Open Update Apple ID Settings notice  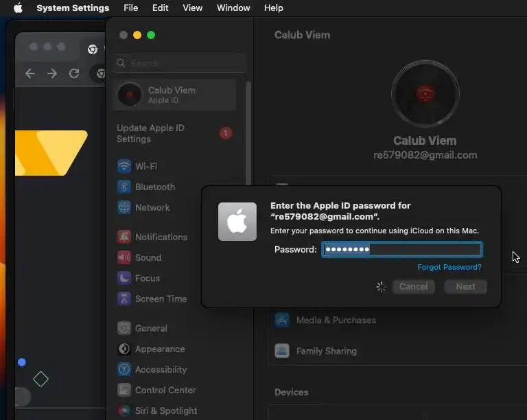[x=174, y=133]
